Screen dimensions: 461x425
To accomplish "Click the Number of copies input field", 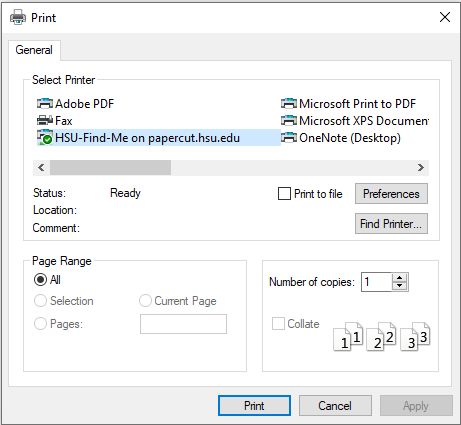I will click(x=377, y=282).
